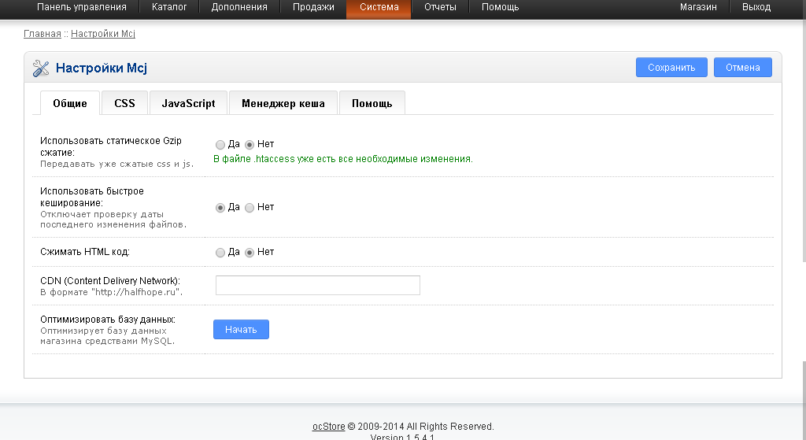Open the Продажи menu

[x=314, y=7]
